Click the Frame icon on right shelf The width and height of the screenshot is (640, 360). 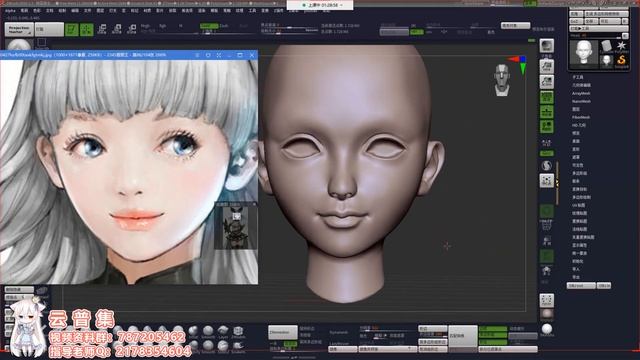click(x=547, y=180)
